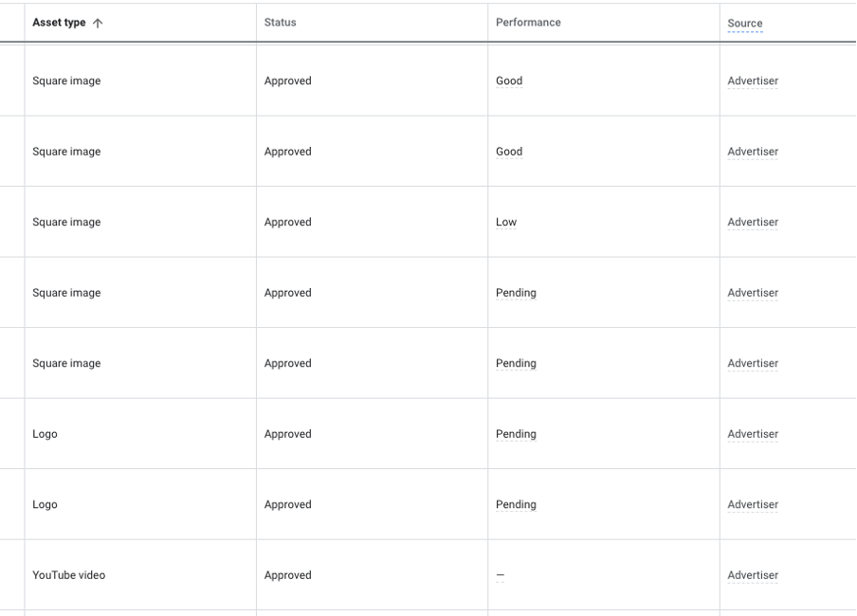Click the Status column header

(280, 23)
